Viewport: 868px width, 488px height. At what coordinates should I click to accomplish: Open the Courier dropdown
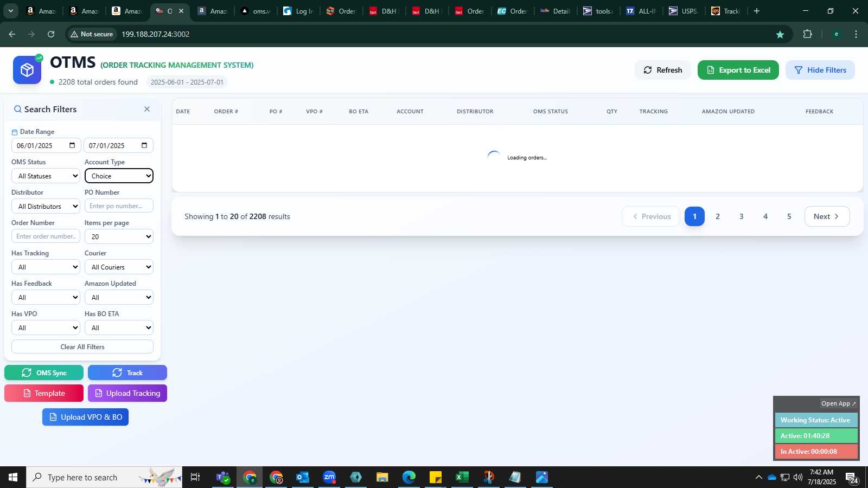119,267
